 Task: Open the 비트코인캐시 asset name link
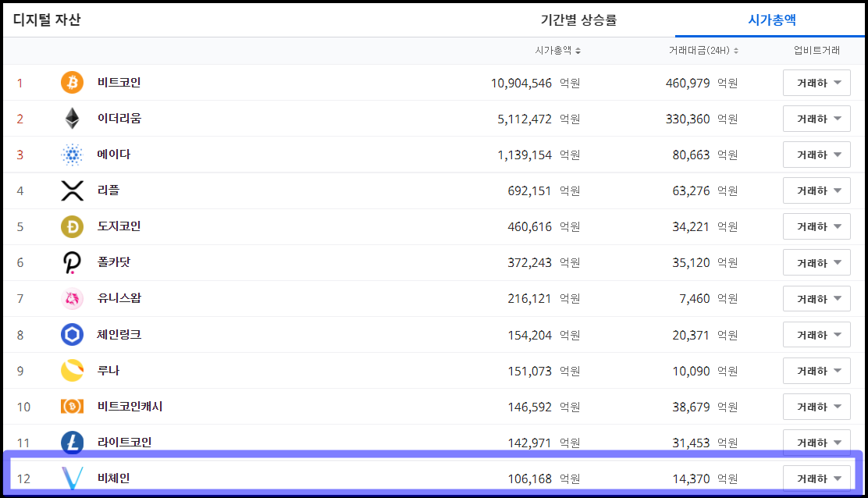pyautogui.click(x=130, y=407)
